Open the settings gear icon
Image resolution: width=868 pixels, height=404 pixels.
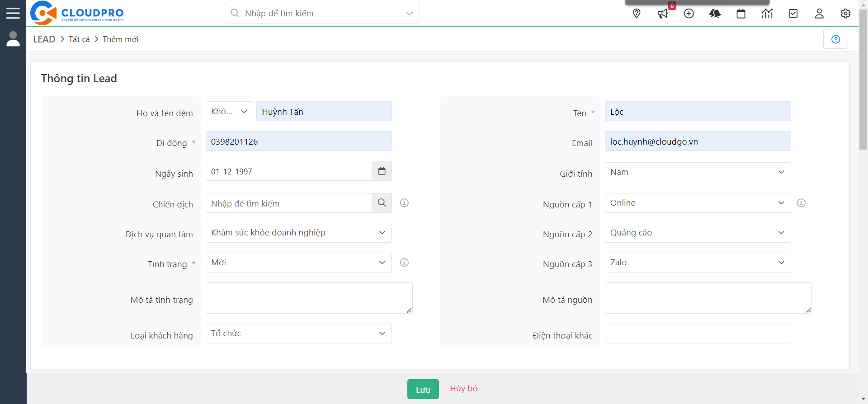(845, 14)
